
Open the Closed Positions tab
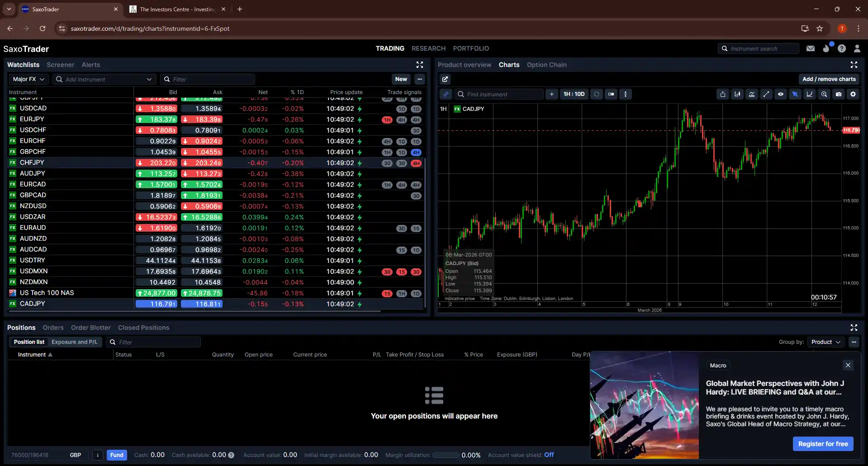[x=143, y=328]
